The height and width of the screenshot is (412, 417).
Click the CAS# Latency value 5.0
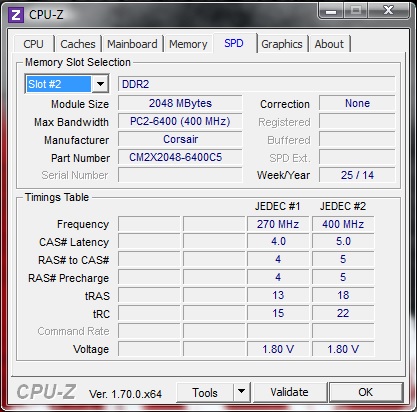pyautogui.click(x=343, y=242)
